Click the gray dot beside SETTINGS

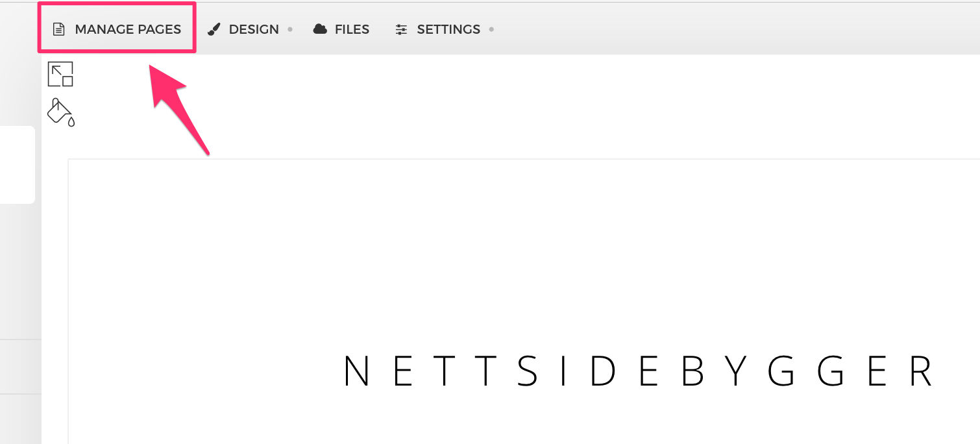coord(491,29)
